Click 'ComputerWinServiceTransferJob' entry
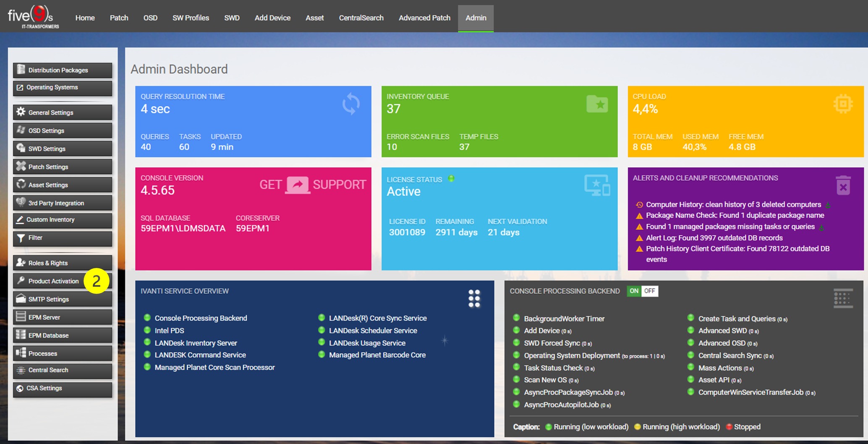This screenshot has height=444, width=868. pyautogui.click(x=757, y=392)
